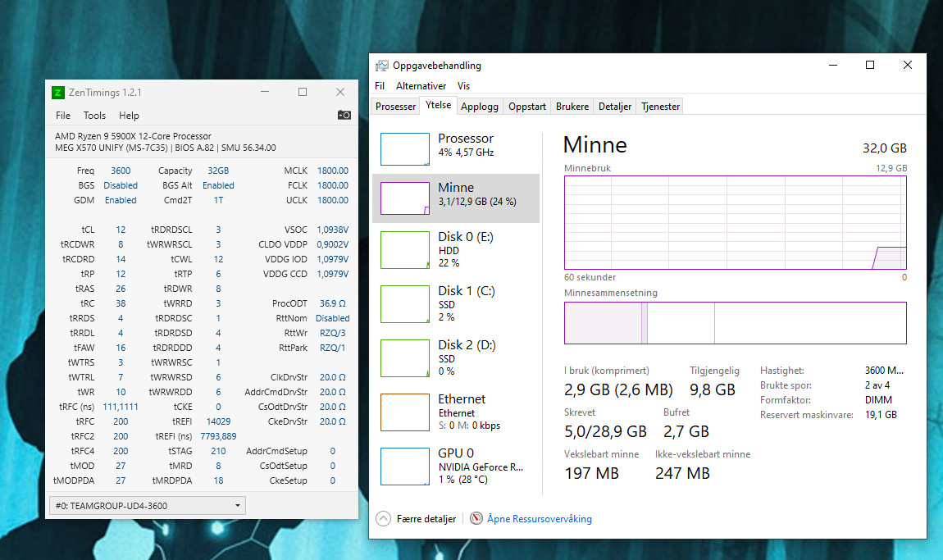Click the Oppgavebehandling title bar icon
Viewport: 943px width, 560px height.
pyautogui.click(x=382, y=66)
